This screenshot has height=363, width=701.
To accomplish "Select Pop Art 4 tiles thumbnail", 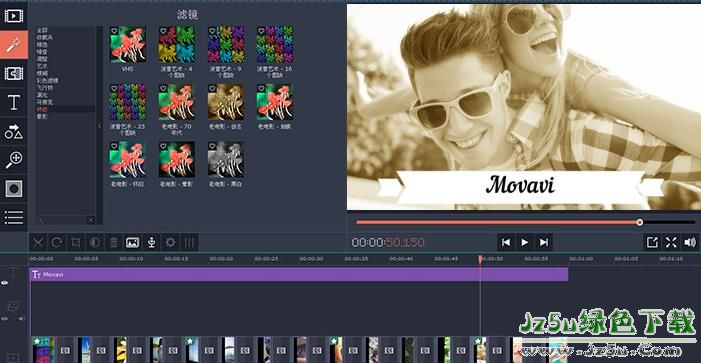I will [x=177, y=44].
